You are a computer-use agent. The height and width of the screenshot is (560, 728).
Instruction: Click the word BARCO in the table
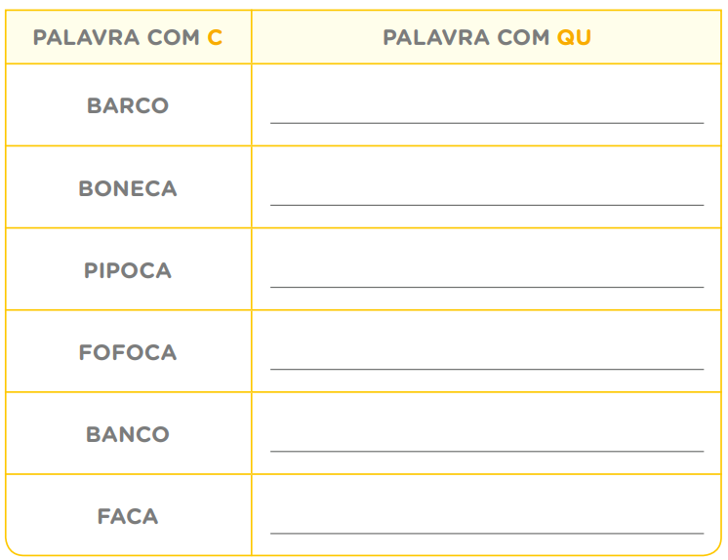click(x=128, y=105)
